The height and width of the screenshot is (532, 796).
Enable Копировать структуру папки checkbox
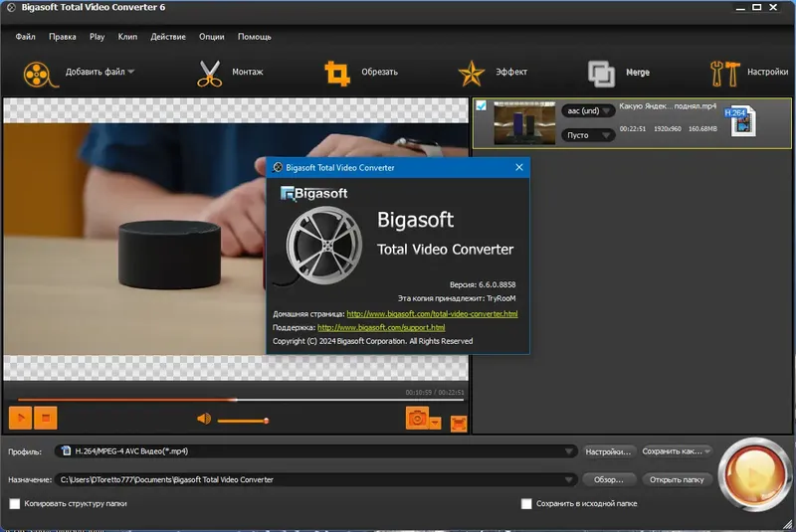15,503
